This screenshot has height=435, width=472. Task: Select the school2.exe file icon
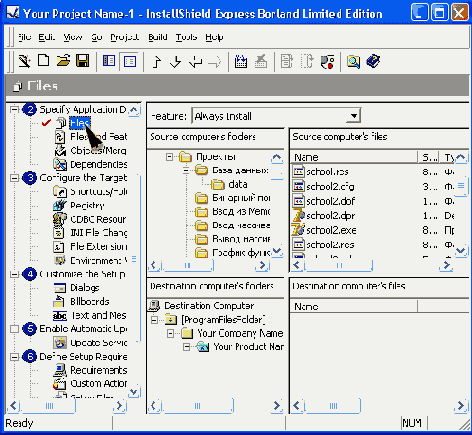[298, 230]
